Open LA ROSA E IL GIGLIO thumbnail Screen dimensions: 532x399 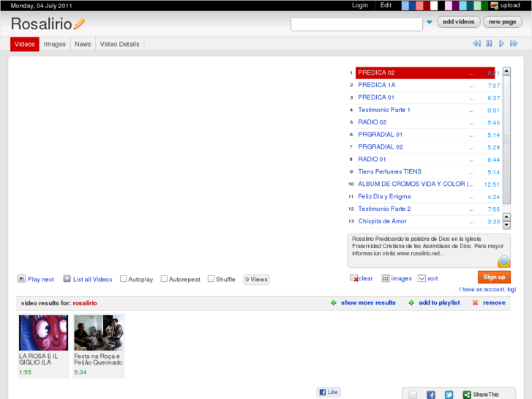(43, 332)
